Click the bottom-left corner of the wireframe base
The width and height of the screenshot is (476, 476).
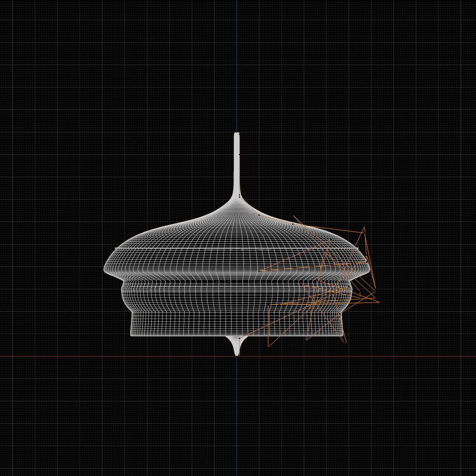pyautogui.click(x=131, y=335)
